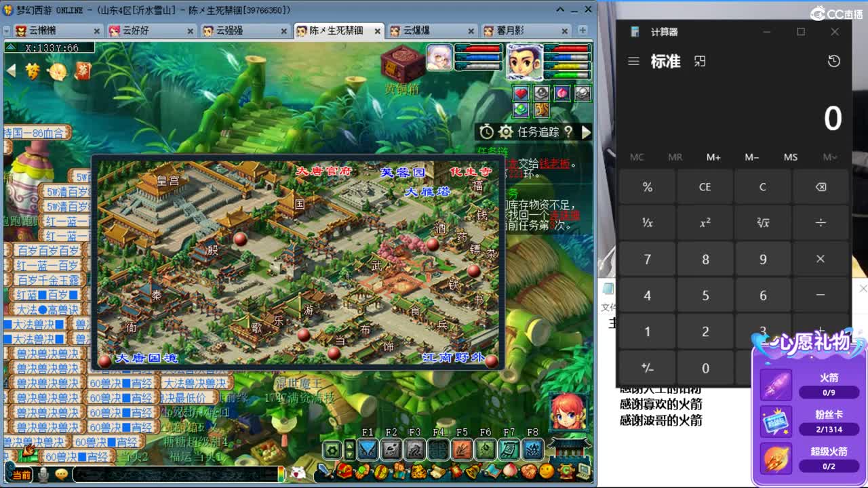The image size is (868, 488).
Task: Click the chat input field
Action: [x=176, y=474]
